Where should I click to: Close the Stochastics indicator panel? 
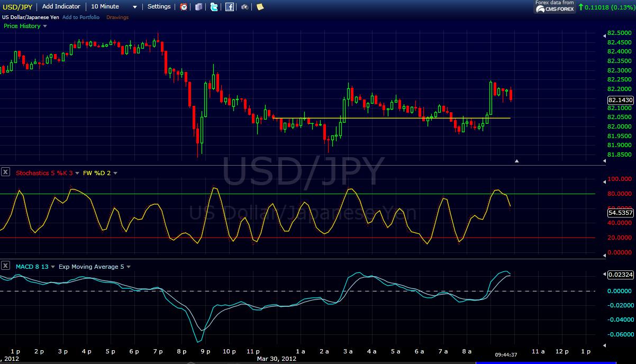[x=5, y=171]
